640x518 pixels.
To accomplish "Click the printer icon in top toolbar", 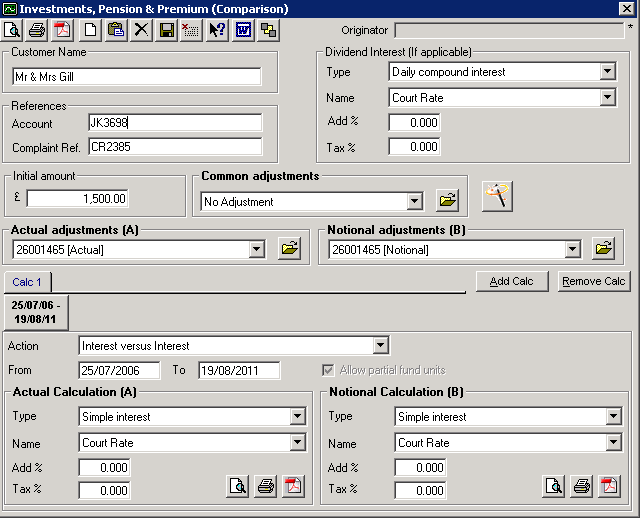I will pyautogui.click(x=37, y=30).
